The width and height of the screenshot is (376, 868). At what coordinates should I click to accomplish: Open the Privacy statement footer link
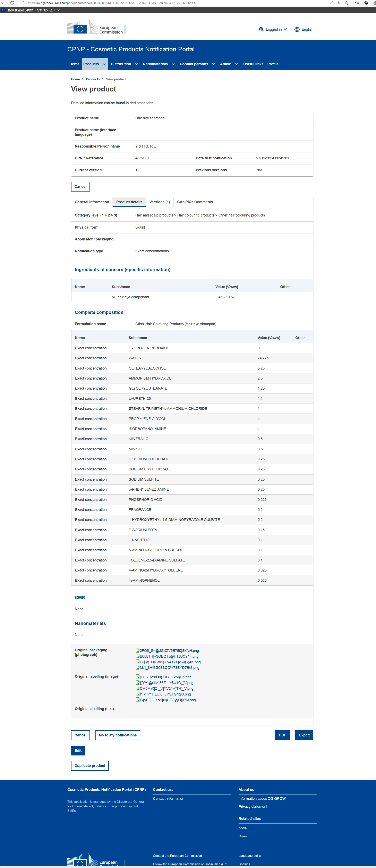pos(253,806)
